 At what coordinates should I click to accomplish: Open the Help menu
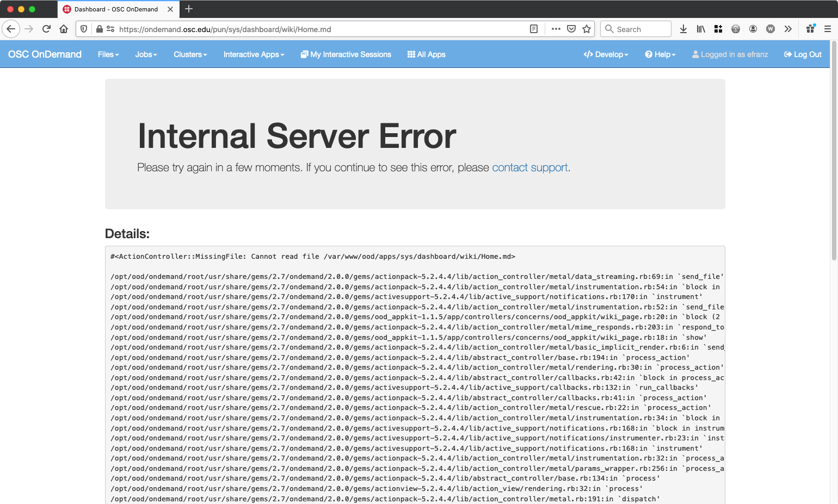tap(660, 54)
